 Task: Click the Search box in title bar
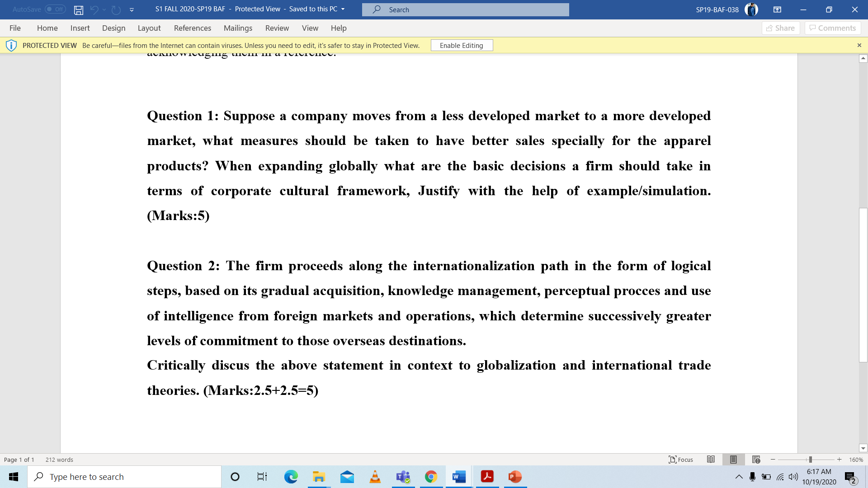tap(465, 9)
